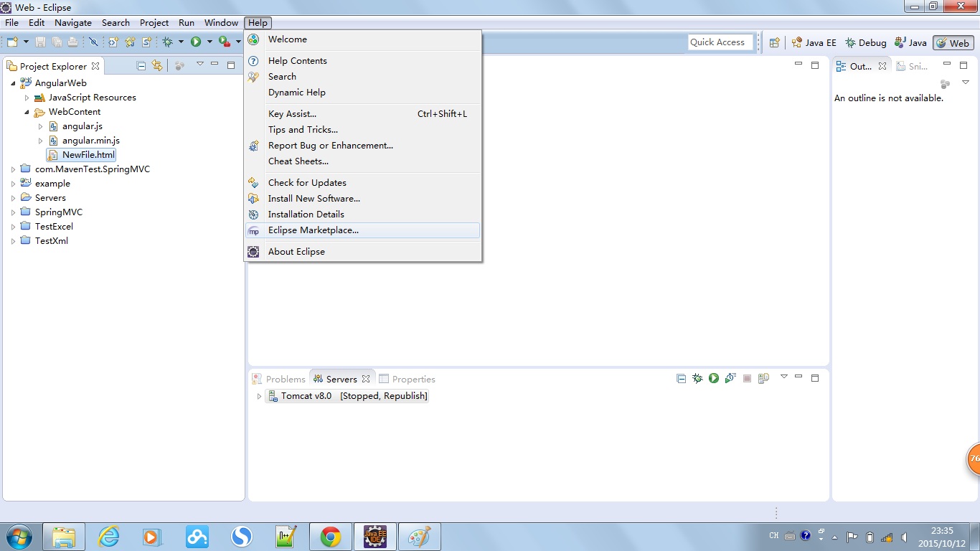The height and width of the screenshot is (551, 980).
Task: Click the New wizard toolbar icon
Action: [x=12, y=42]
